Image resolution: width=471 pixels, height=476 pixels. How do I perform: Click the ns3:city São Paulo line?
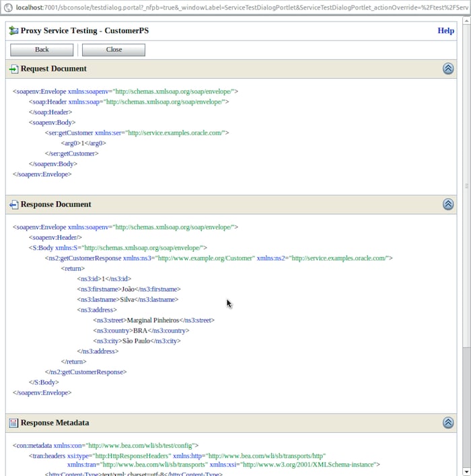(137, 341)
